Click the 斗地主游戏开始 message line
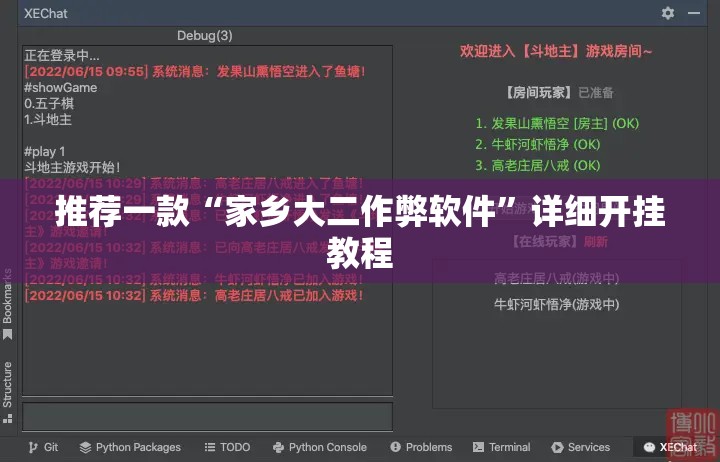 [72, 167]
